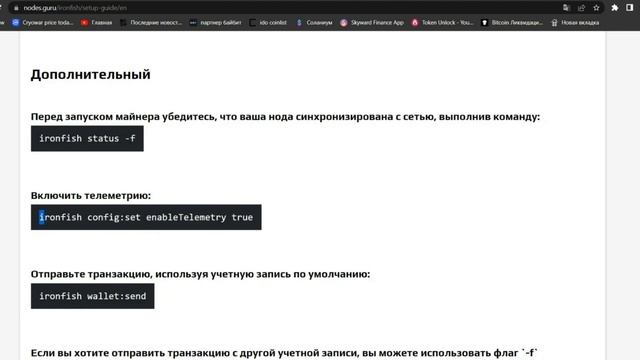Viewport: 640px width, 360px height.
Task: Bookmark this page with the star icon
Action: tap(596, 8)
